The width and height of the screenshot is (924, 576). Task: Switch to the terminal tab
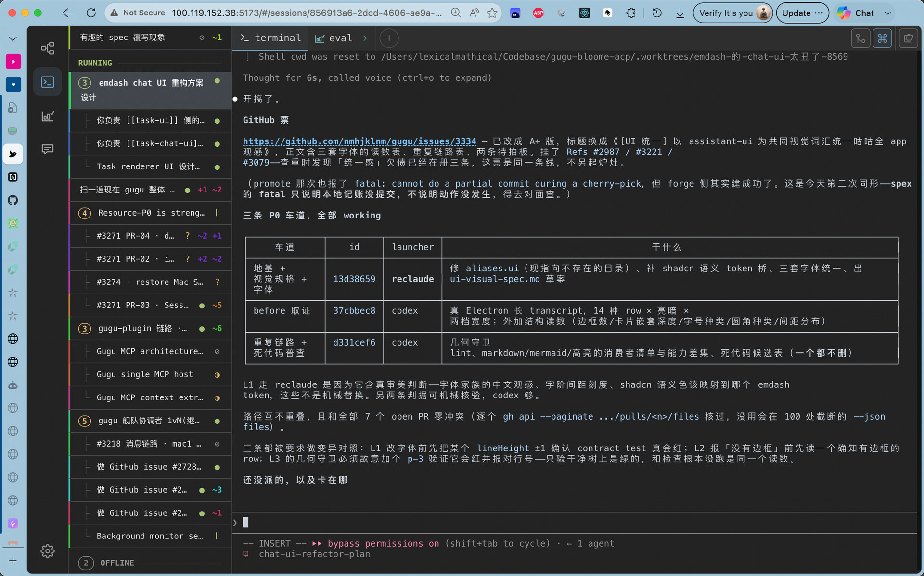[271, 38]
